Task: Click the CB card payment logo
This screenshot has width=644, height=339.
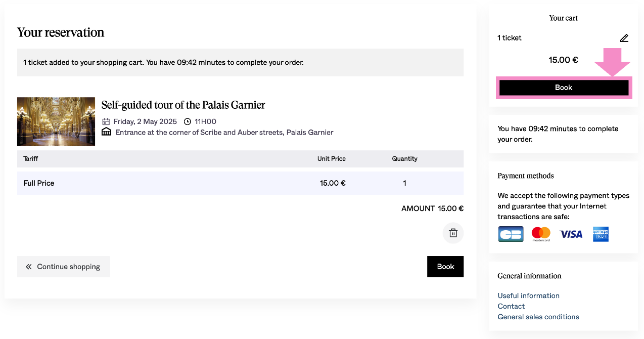Action: 511,234
